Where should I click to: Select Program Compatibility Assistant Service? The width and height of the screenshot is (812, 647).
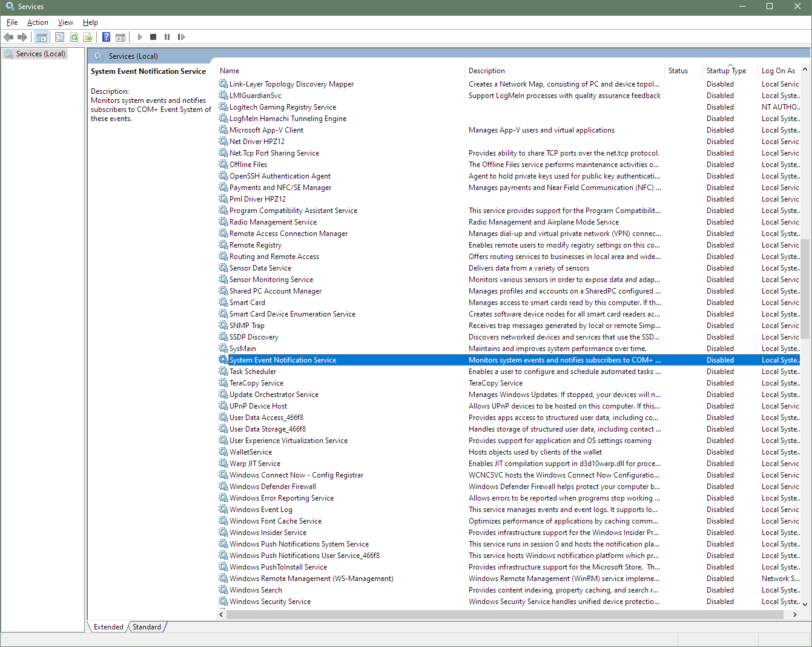509,211
